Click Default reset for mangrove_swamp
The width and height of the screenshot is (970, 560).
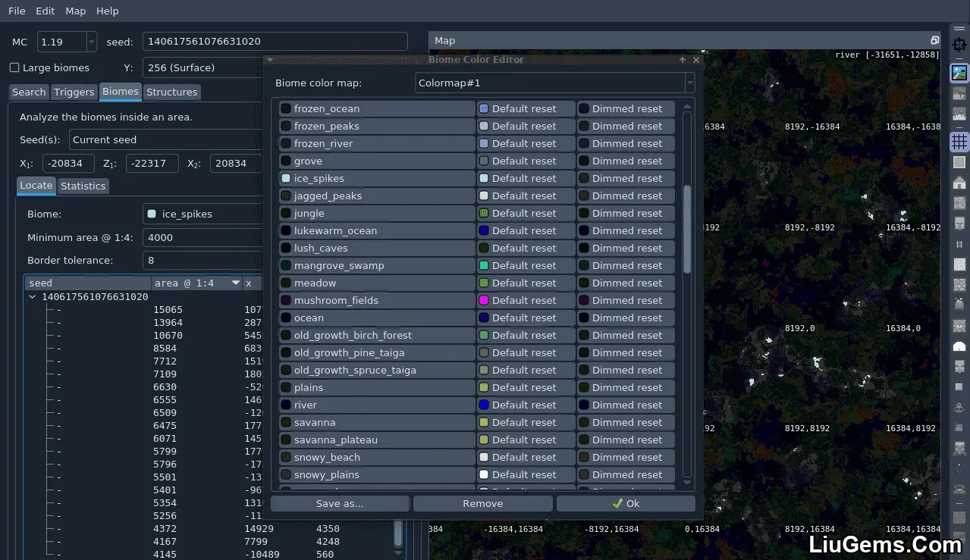(526, 265)
